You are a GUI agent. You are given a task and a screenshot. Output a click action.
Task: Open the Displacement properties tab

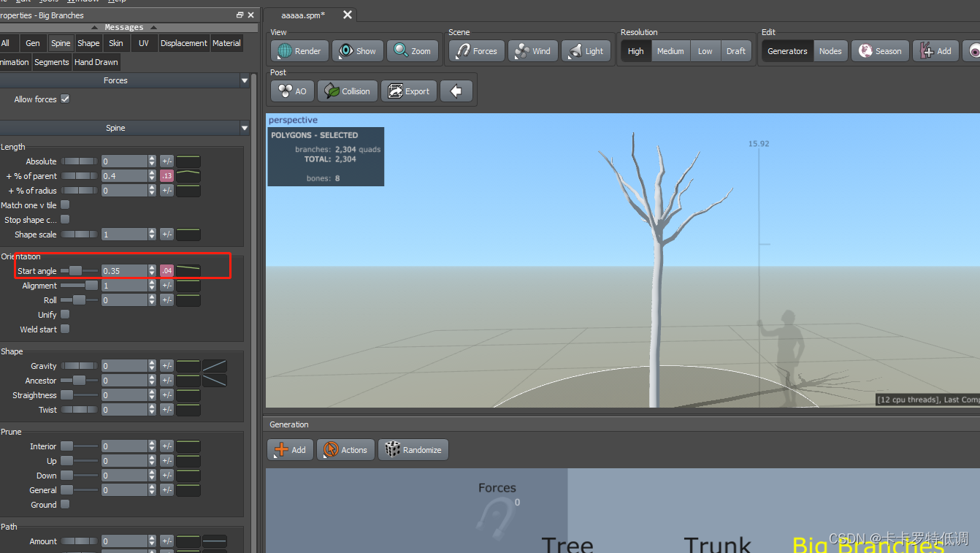coord(183,44)
